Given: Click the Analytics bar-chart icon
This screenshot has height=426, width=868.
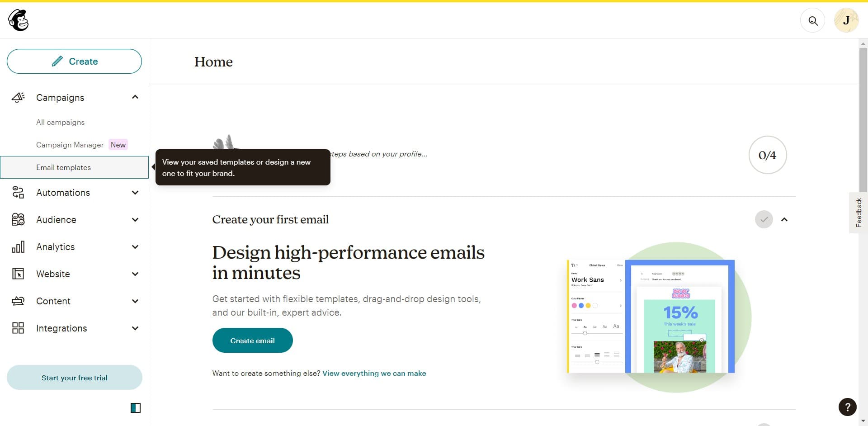Looking at the screenshot, I should 18,246.
